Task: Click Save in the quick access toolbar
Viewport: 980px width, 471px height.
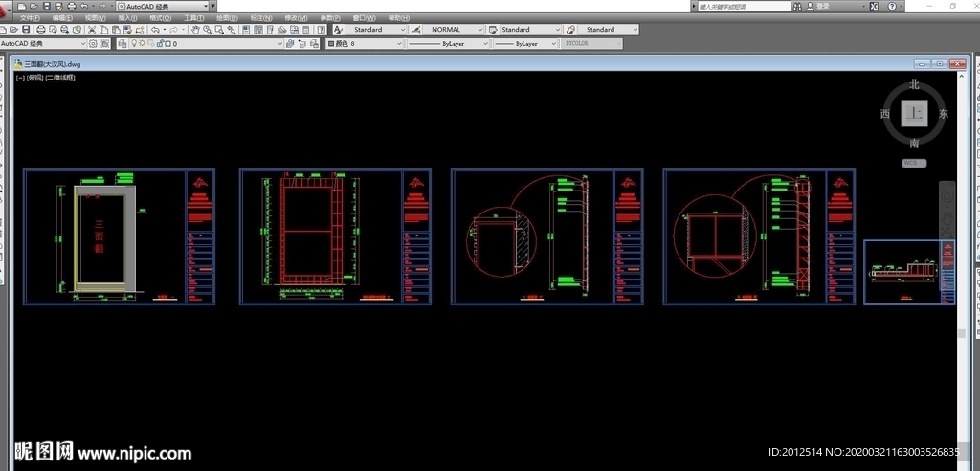Action: tap(47, 7)
